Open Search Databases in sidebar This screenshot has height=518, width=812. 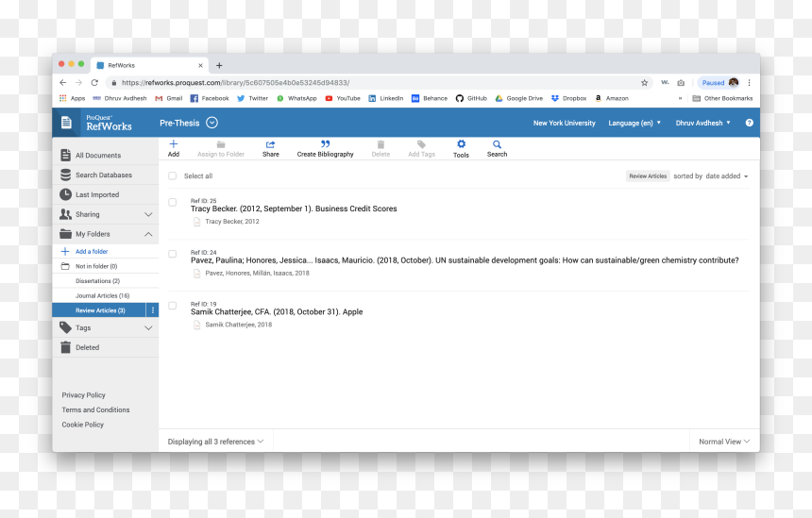tap(106, 175)
